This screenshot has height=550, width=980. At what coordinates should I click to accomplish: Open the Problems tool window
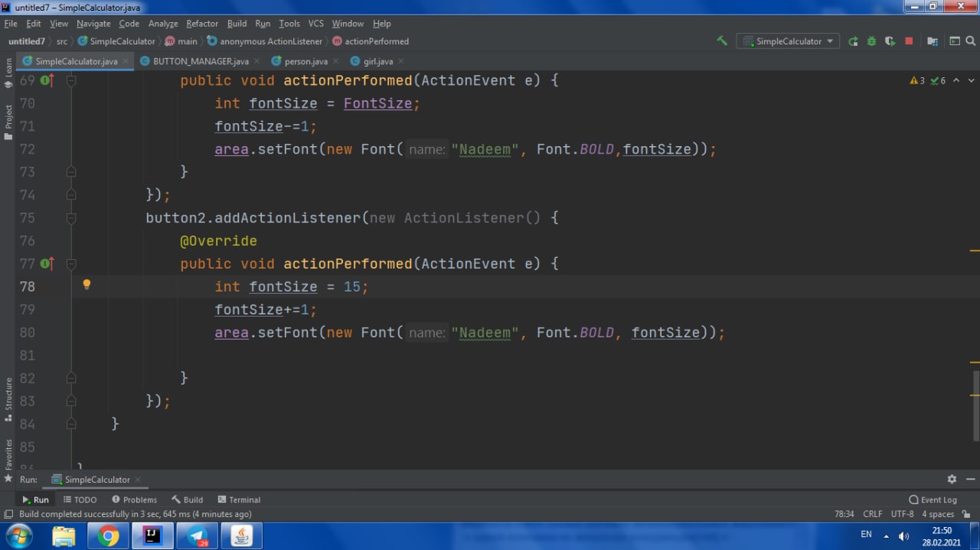(x=134, y=500)
